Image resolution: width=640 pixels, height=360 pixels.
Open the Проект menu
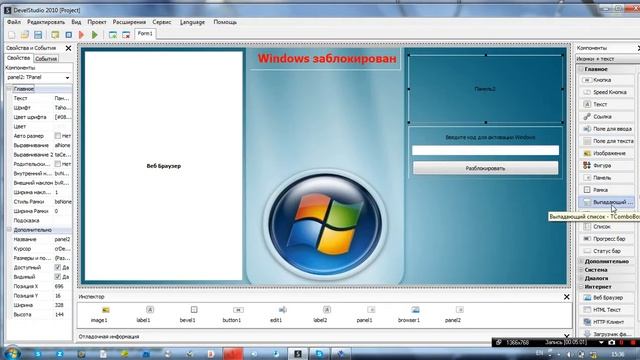pyautogui.click(x=97, y=22)
